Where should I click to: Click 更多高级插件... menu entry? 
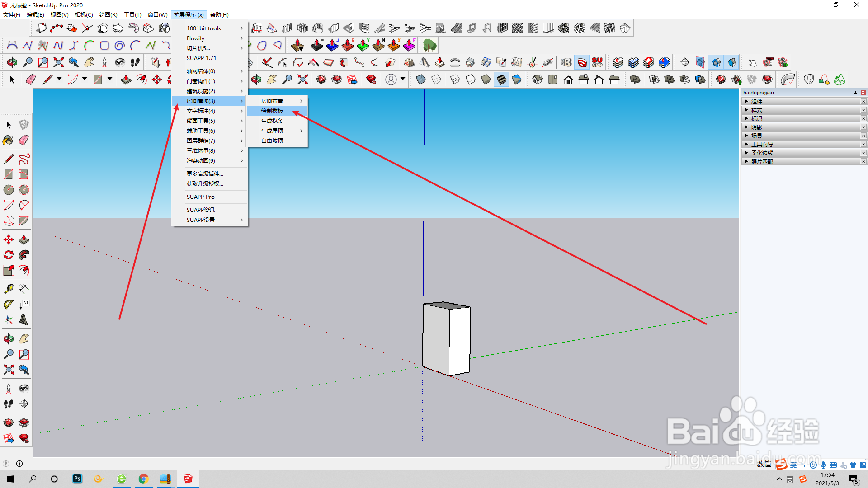tap(205, 174)
